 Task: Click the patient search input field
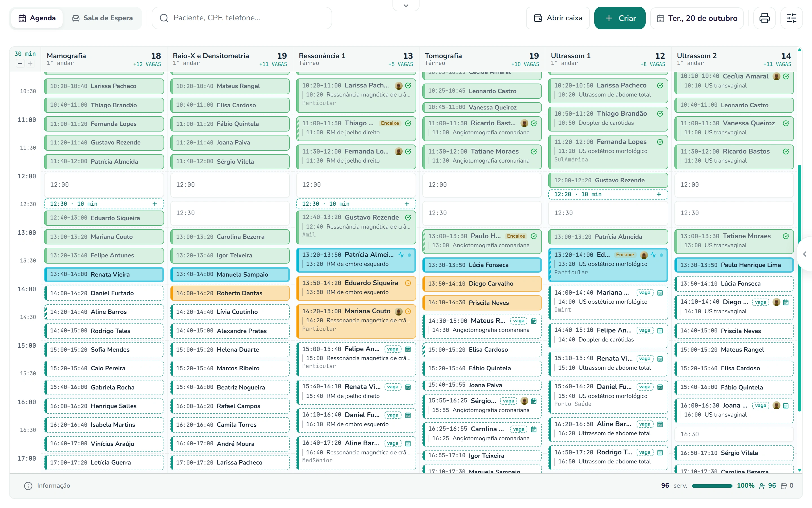tap(242, 18)
